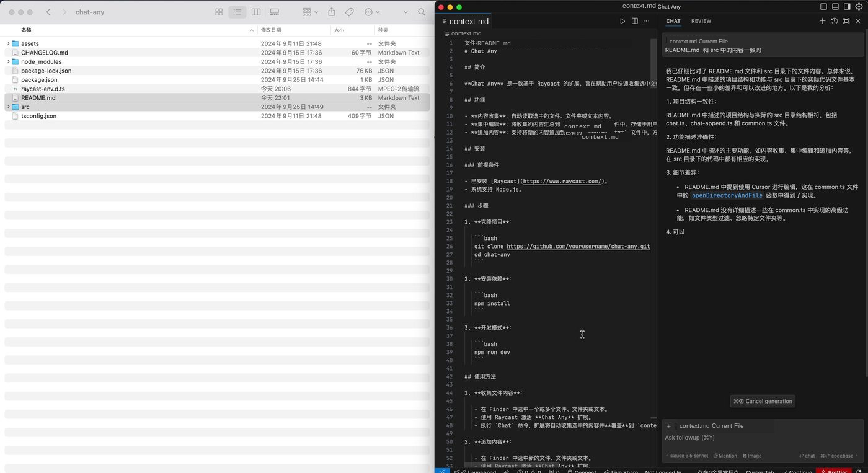Sort Finder list by 大小 column
The image size is (868, 473).
(339, 30)
